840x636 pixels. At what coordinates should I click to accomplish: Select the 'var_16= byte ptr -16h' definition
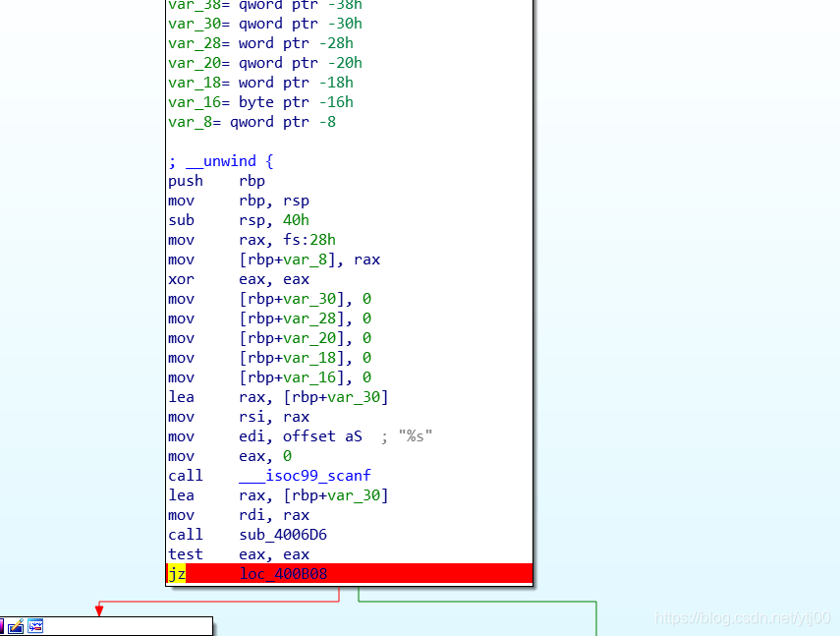coord(261,102)
